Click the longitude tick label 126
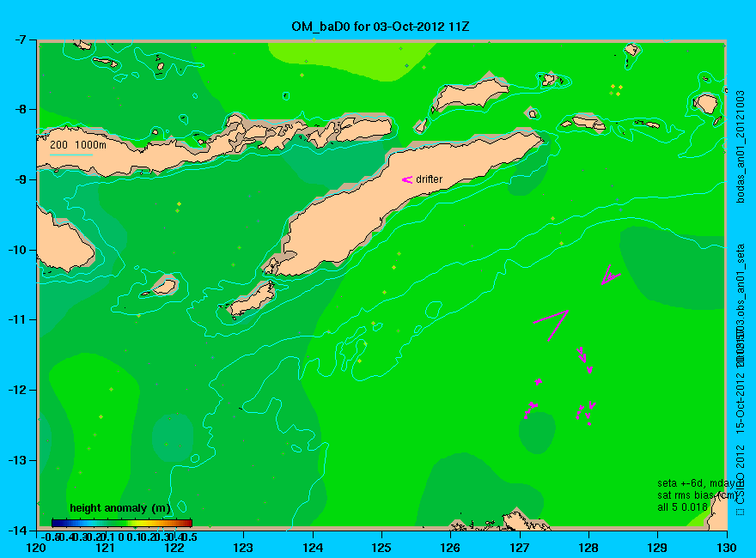756x558 pixels. [x=451, y=548]
